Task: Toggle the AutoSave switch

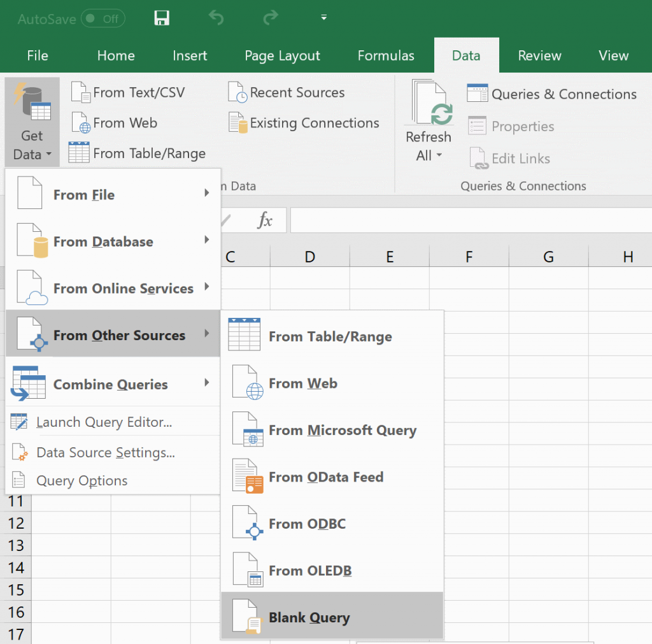Action: click(104, 18)
